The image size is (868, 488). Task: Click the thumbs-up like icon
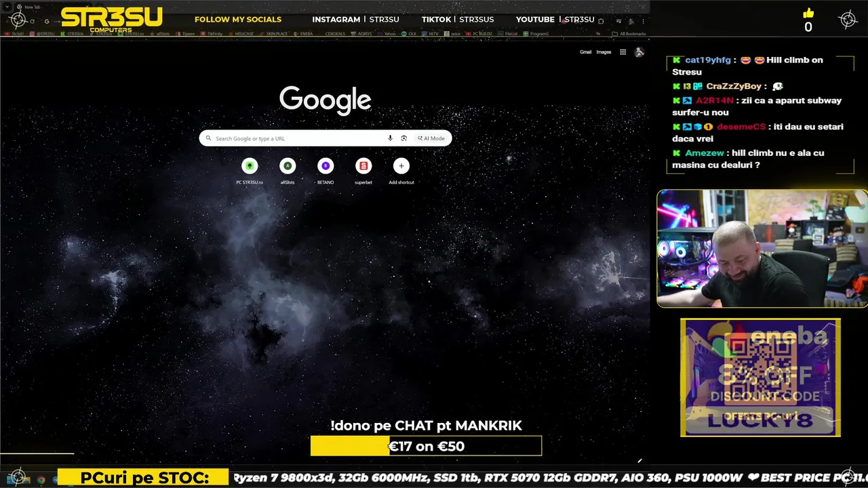pyautogui.click(x=808, y=13)
